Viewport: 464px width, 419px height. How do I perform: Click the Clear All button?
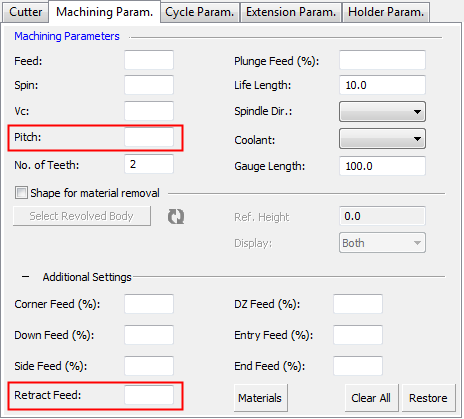coord(371,398)
